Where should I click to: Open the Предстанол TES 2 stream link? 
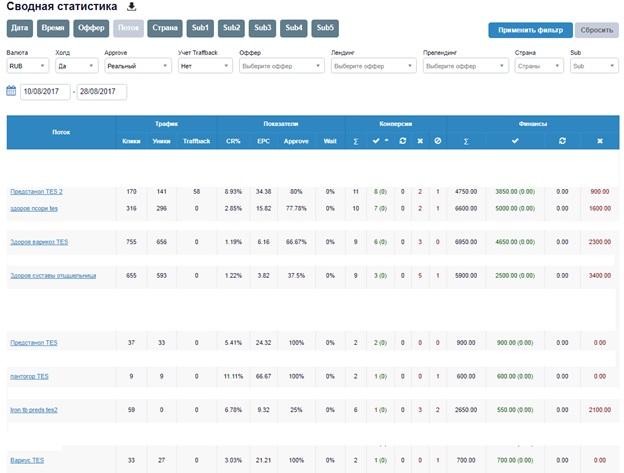tap(36, 192)
